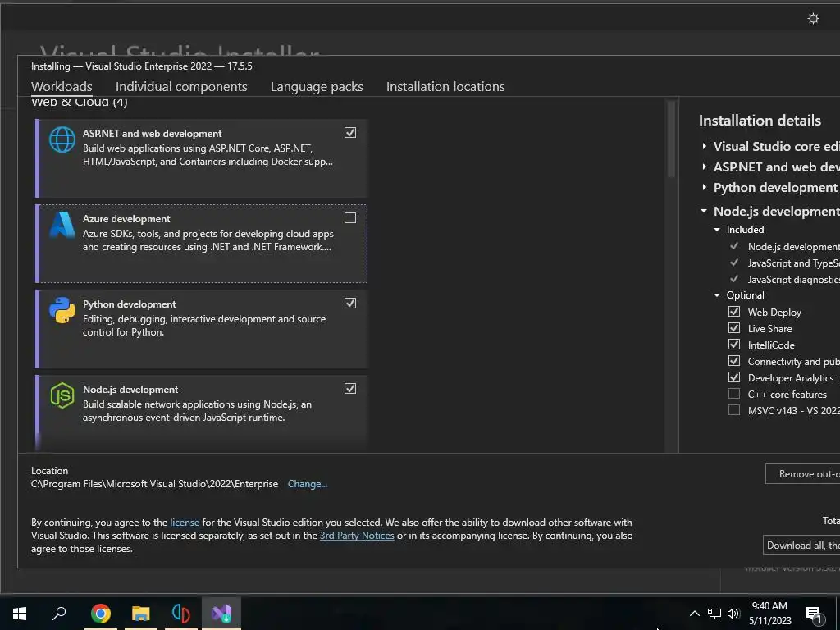Open File Explorer from the taskbar
Image resolution: width=840 pixels, height=630 pixels.
point(141,614)
